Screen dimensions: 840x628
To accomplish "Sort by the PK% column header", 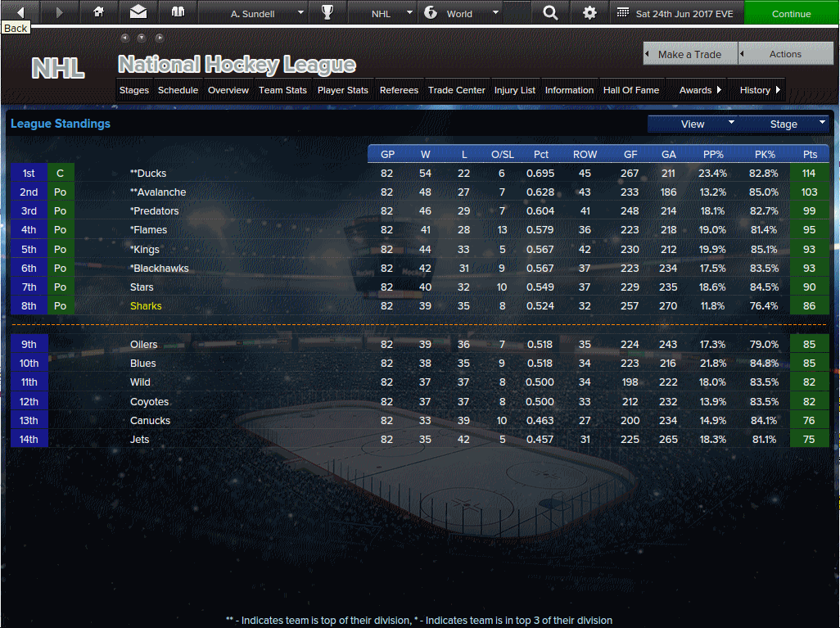I will (765, 154).
